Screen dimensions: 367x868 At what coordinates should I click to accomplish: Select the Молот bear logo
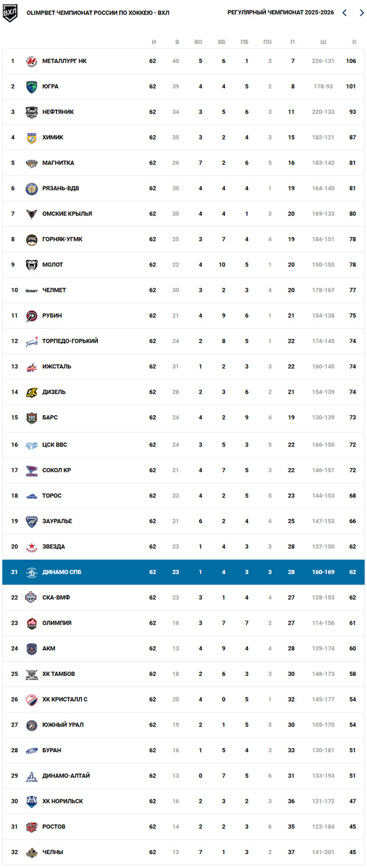(31, 265)
